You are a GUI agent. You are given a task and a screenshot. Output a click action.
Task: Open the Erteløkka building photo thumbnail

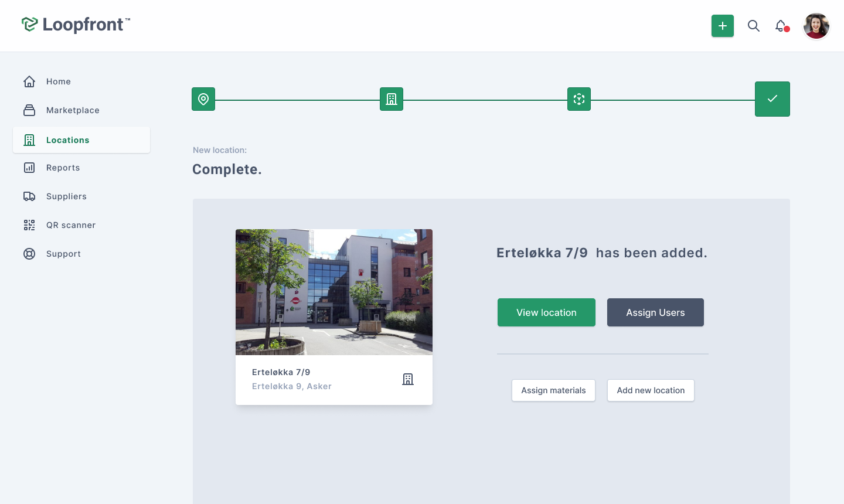point(334,292)
